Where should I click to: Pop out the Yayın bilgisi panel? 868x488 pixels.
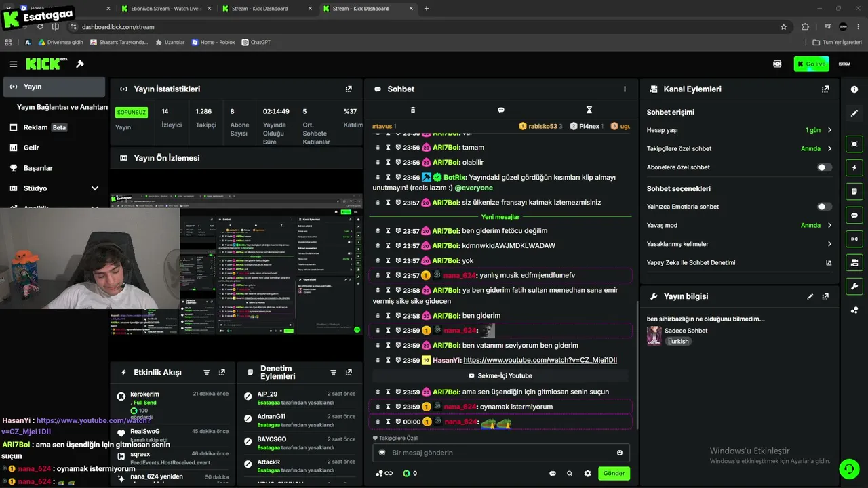tap(825, 296)
